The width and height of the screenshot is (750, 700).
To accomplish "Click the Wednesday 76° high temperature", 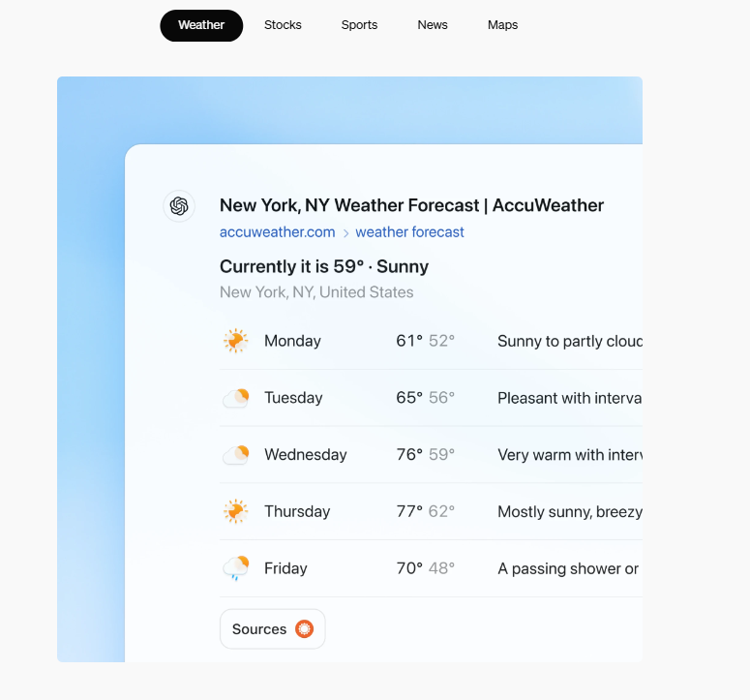I will coord(409,454).
